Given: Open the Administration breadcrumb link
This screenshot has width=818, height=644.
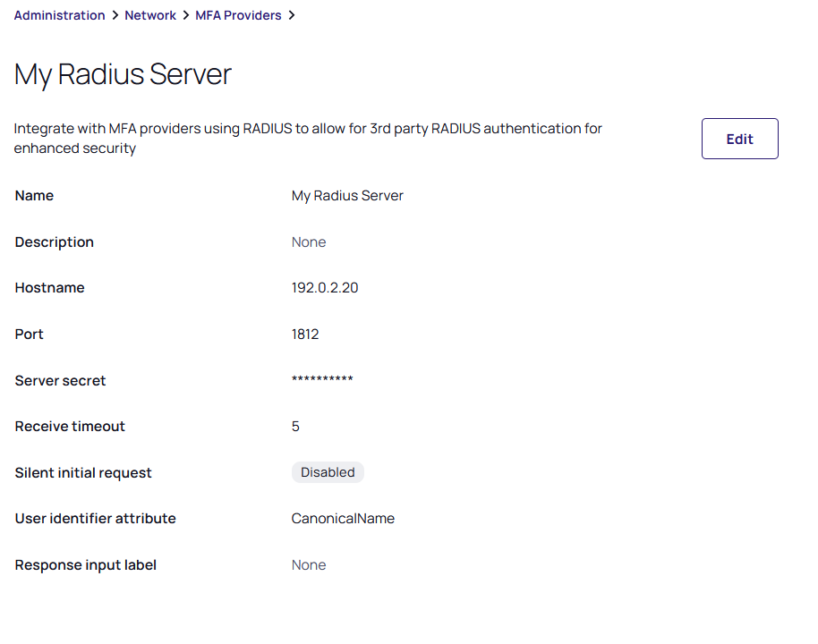Looking at the screenshot, I should pos(59,15).
